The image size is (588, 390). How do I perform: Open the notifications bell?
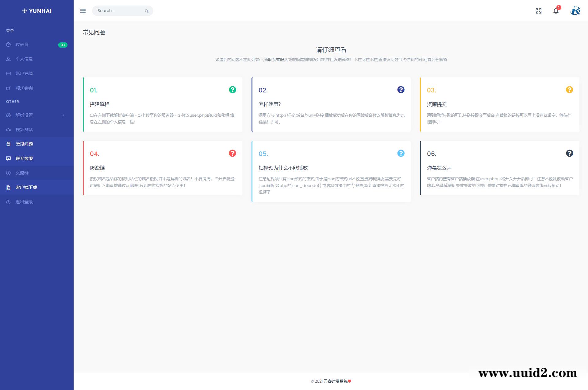click(x=556, y=11)
